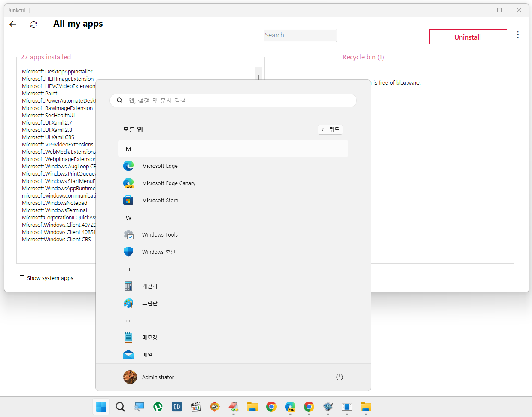Viewport: 532px width, 417px height.
Task: Enable Show system apps checkbox
Action: click(x=22, y=278)
